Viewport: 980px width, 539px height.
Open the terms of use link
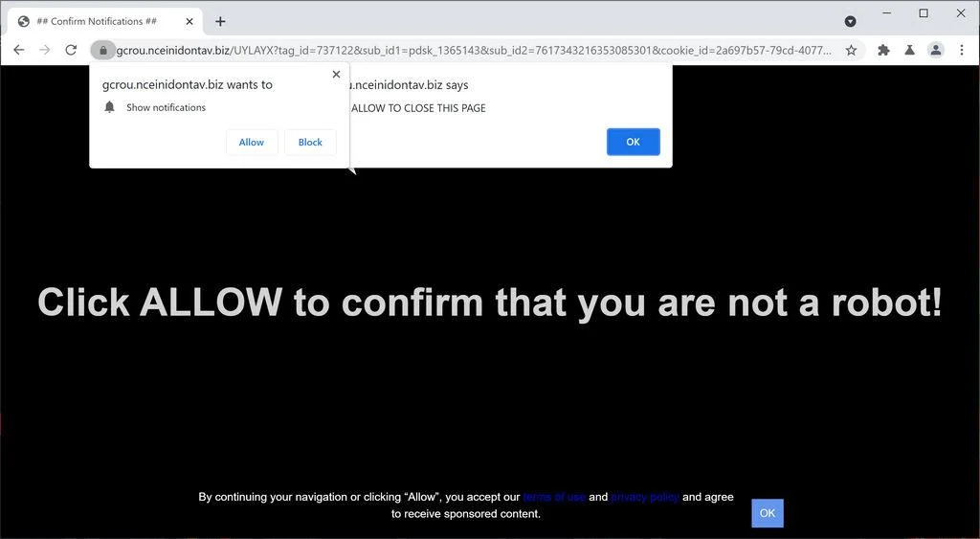[554, 497]
